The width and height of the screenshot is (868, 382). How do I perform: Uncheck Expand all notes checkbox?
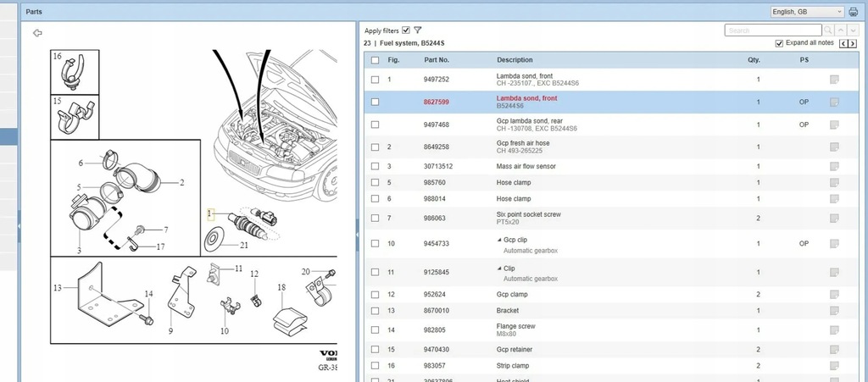click(780, 43)
